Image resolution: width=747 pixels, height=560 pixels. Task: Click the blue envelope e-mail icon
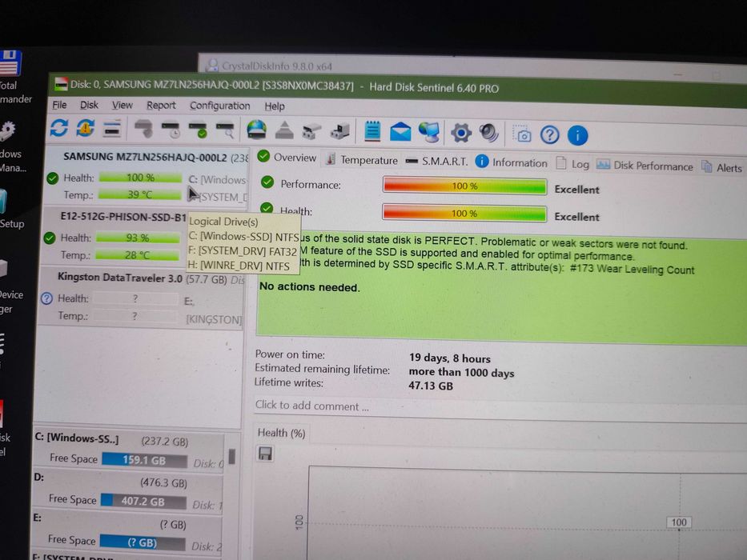(x=400, y=132)
